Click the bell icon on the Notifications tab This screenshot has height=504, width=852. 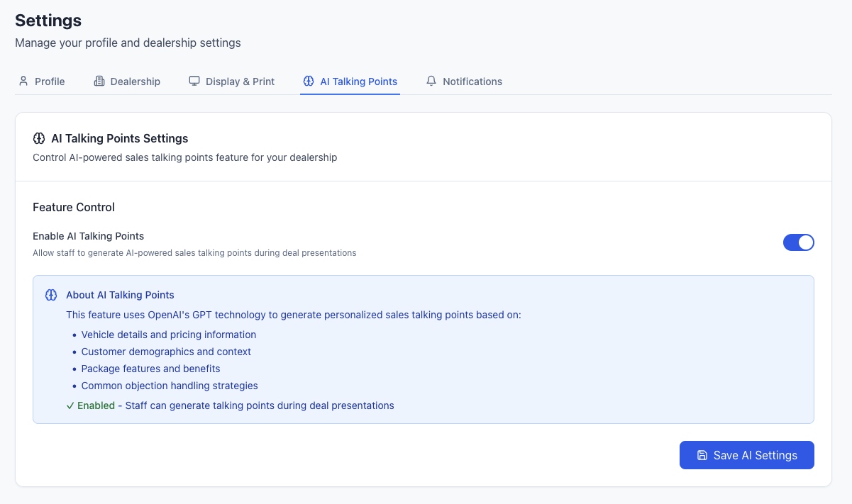431,81
